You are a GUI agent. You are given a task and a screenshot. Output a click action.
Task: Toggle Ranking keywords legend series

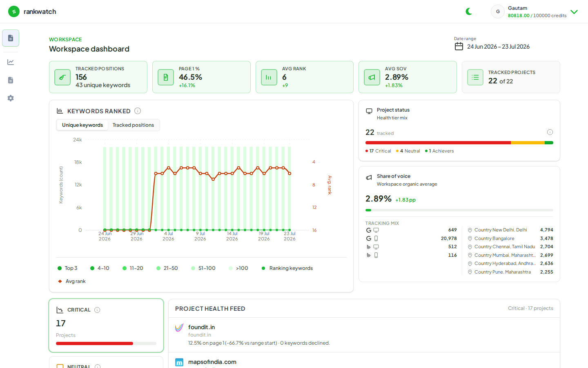point(287,268)
